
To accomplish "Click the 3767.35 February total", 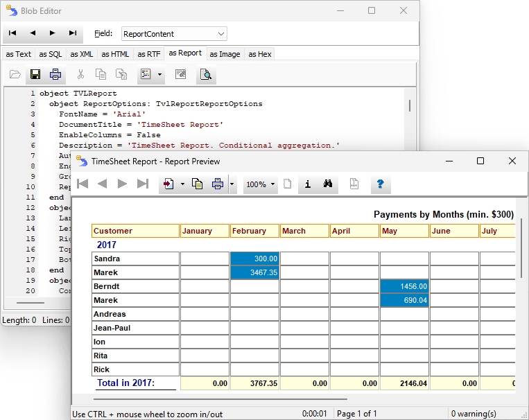I will (x=254, y=383).
